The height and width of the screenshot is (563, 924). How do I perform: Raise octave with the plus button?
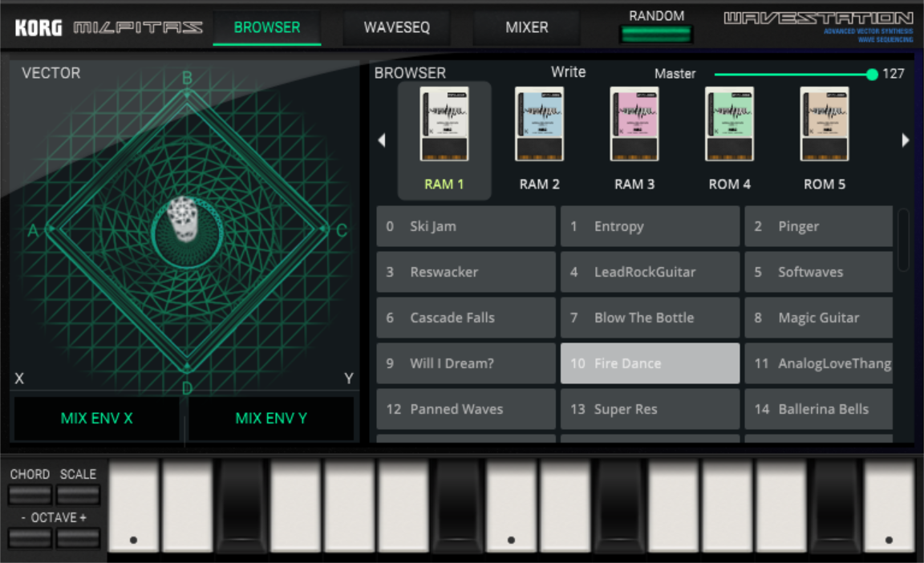(78, 538)
